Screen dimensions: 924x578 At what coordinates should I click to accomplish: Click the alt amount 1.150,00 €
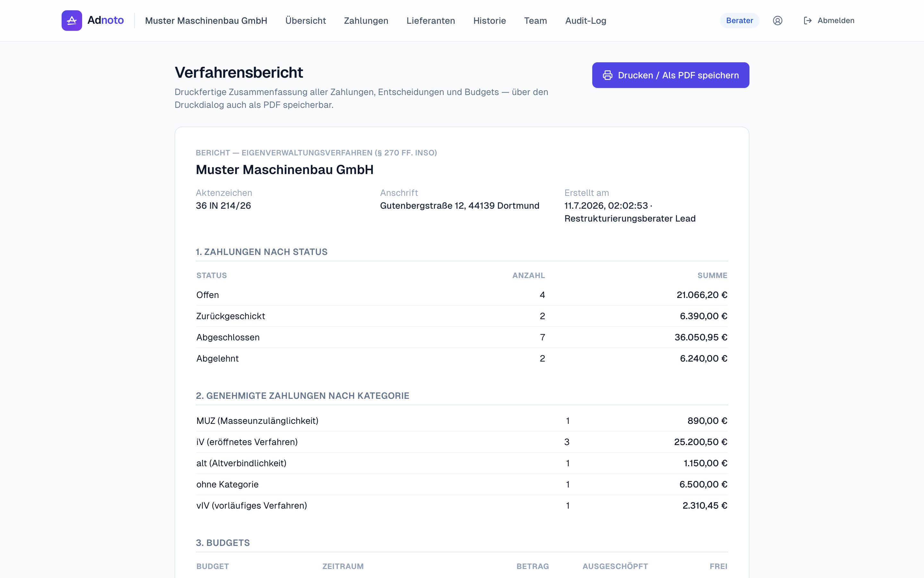pos(705,463)
